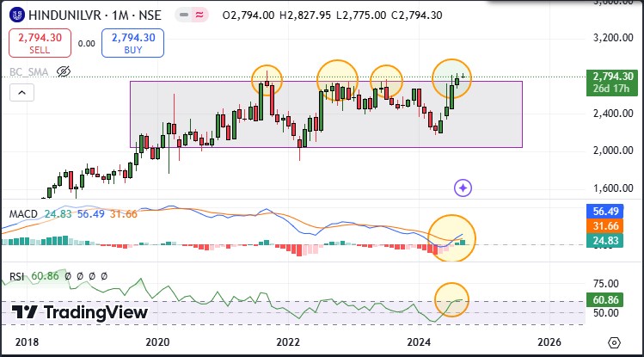Click the 2022 time axis label

click(x=288, y=342)
